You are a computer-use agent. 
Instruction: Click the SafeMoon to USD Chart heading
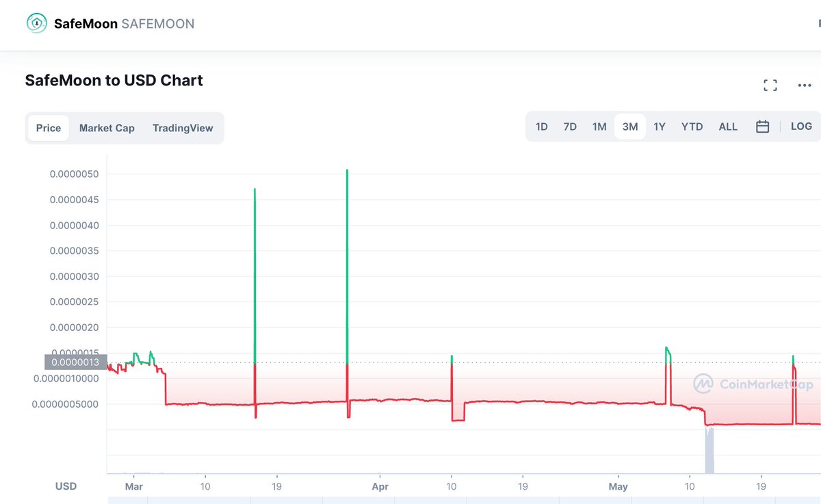114,81
